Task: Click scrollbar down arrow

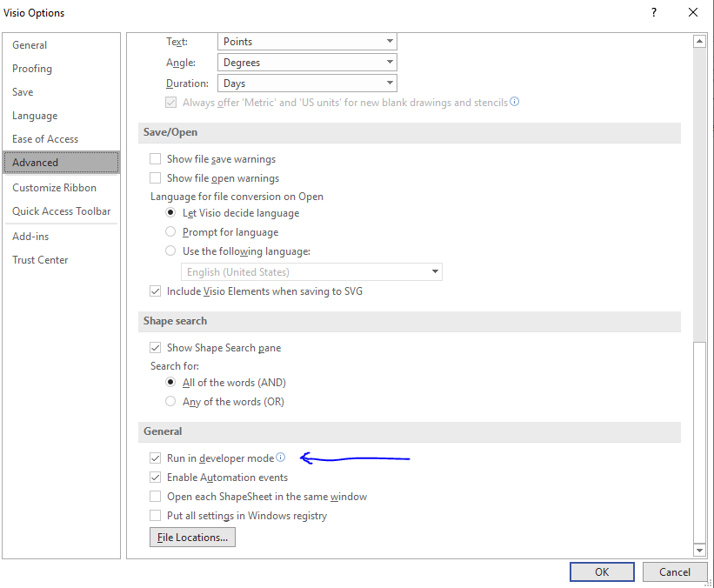Action: click(x=699, y=551)
